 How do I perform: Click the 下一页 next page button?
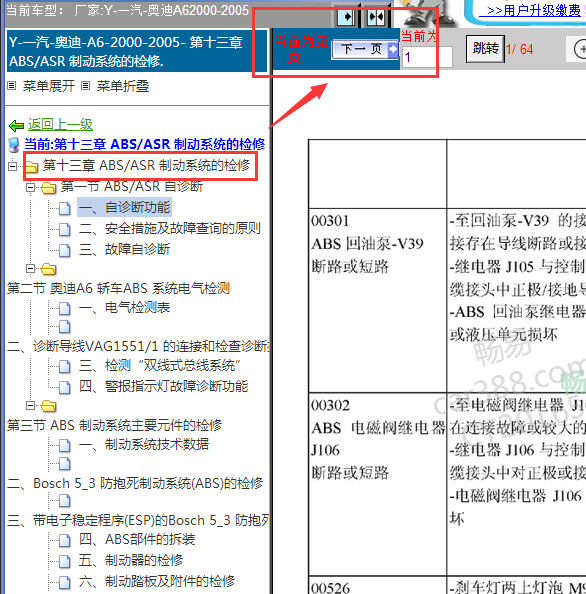[x=365, y=49]
